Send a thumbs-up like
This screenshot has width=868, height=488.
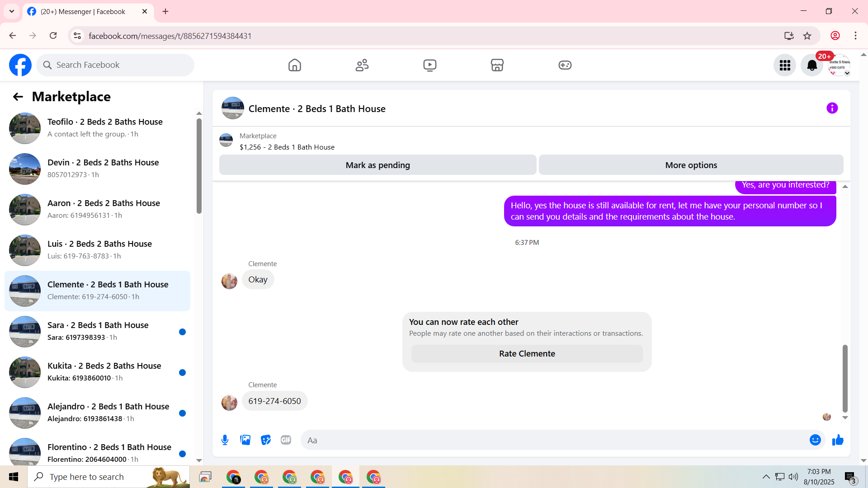[838, 440]
